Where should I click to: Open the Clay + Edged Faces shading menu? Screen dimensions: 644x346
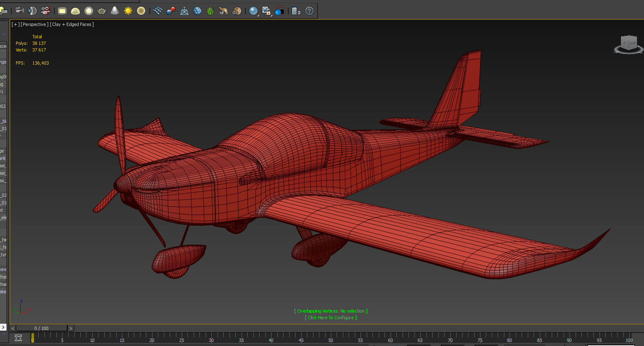click(x=72, y=24)
